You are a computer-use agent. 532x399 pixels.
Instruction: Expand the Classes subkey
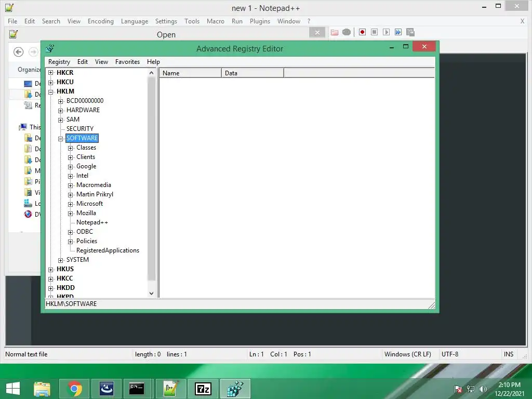(x=70, y=148)
